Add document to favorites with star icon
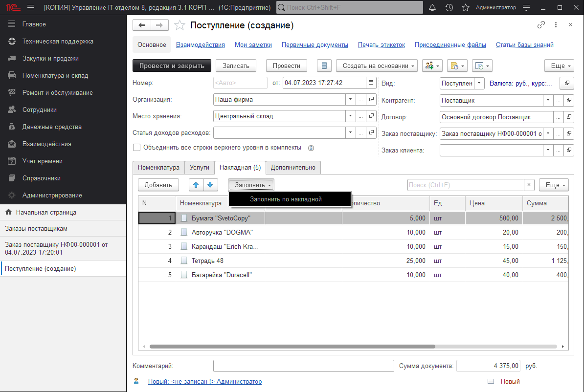The image size is (584, 392). pos(180,25)
